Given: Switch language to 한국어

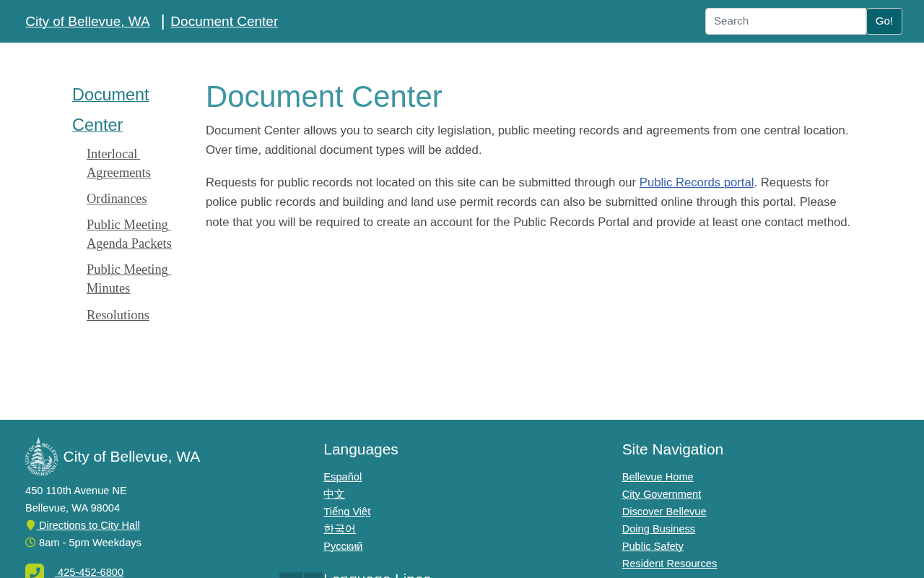Looking at the screenshot, I should [x=340, y=529].
